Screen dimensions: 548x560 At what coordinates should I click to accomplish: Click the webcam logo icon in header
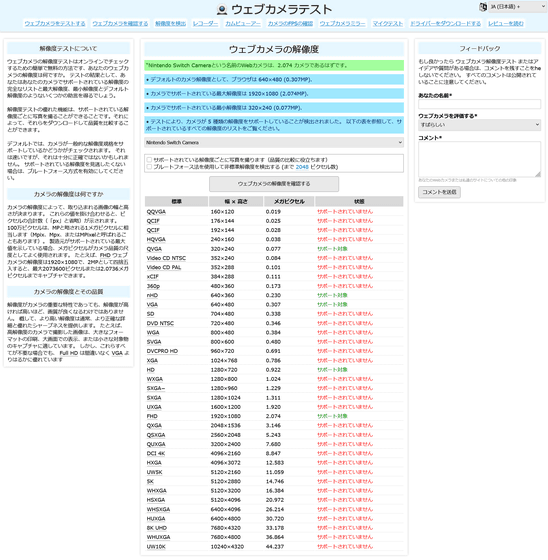point(222,9)
